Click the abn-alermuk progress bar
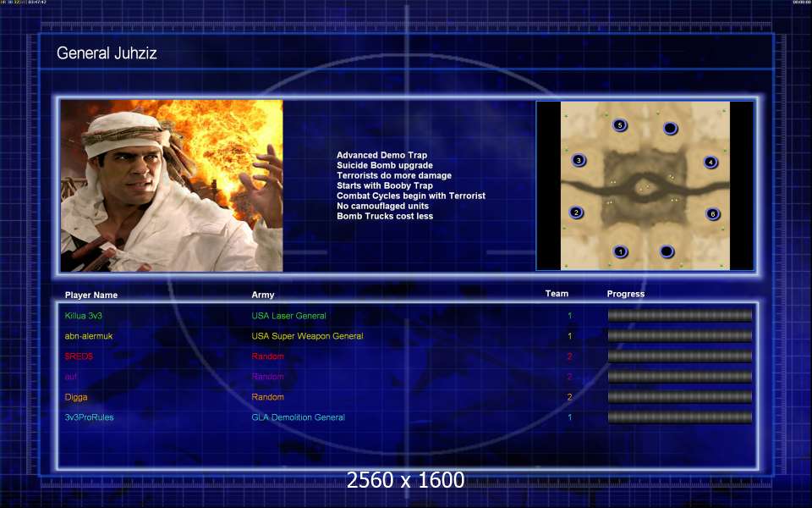The image size is (812, 508). (679, 336)
